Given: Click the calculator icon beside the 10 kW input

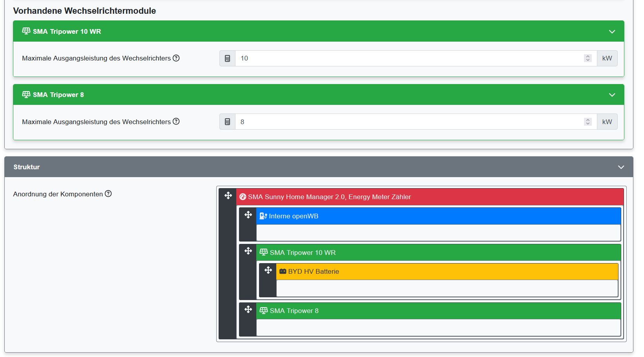Looking at the screenshot, I should [x=227, y=58].
